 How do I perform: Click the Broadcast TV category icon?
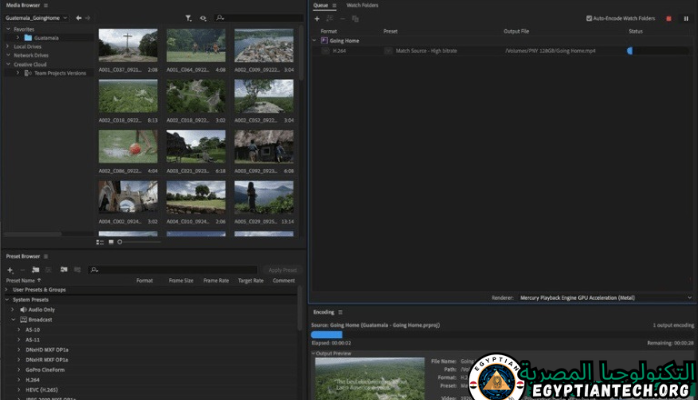(24, 319)
